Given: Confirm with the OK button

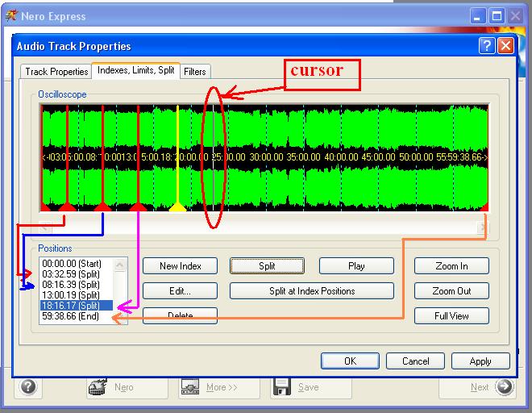Looking at the screenshot, I should tap(350, 361).
